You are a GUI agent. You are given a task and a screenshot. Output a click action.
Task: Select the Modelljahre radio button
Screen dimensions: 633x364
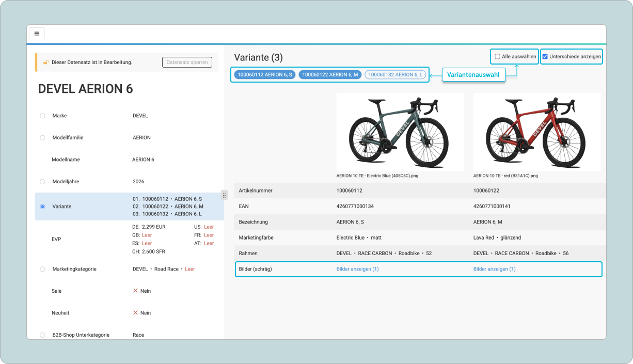click(42, 182)
